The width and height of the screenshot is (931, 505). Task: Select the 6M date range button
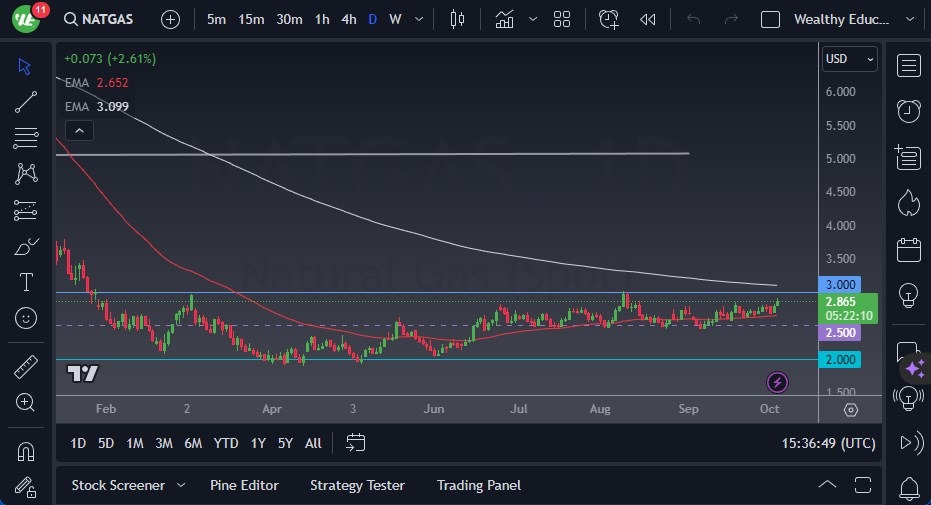click(193, 443)
